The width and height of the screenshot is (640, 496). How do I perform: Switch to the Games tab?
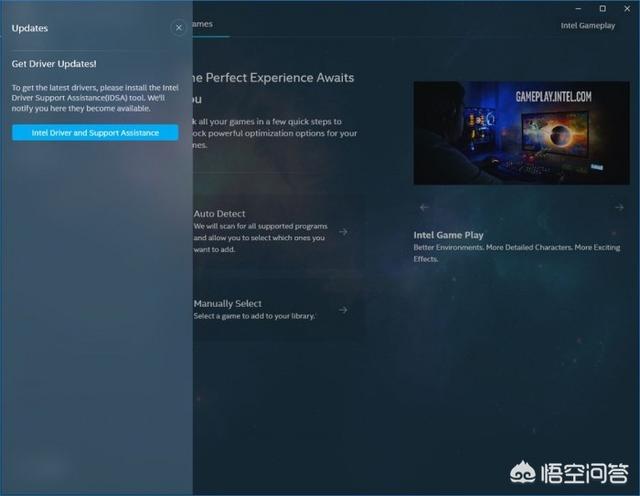coord(203,24)
